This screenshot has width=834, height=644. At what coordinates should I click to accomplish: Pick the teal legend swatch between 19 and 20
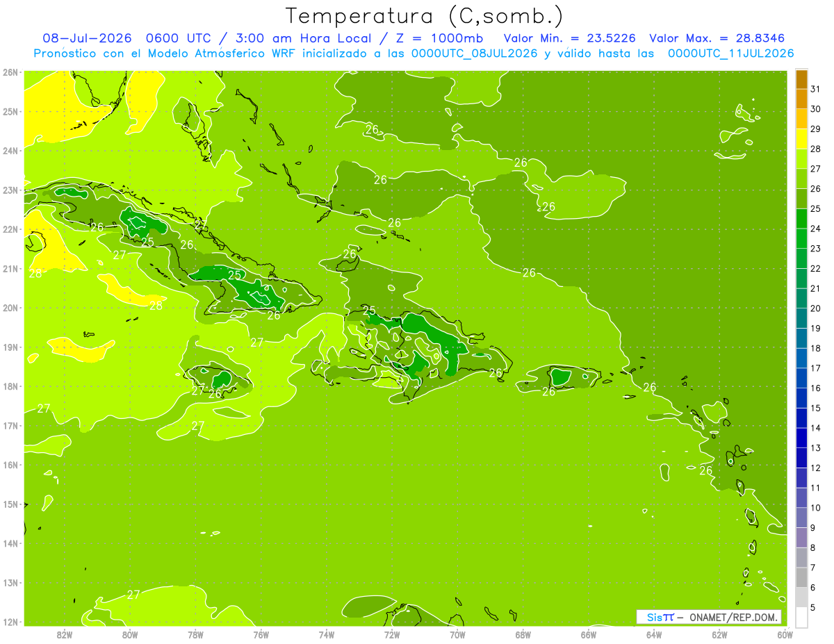[801, 319]
